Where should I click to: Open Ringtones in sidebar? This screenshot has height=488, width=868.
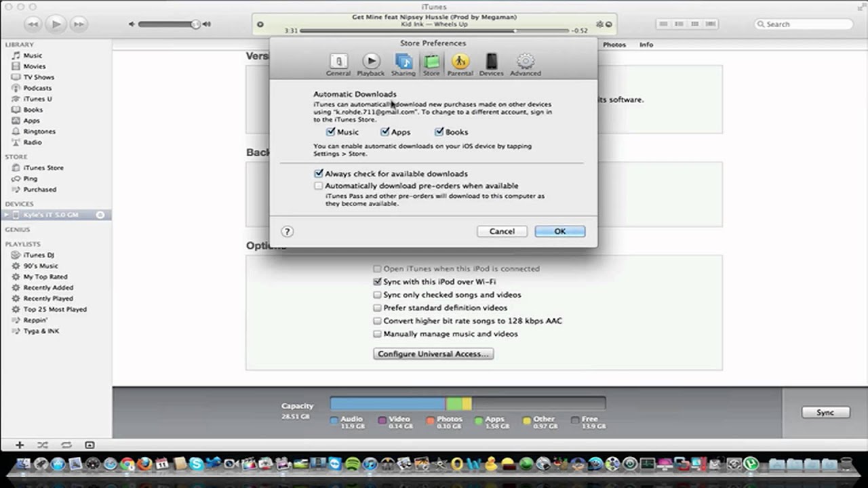point(39,131)
